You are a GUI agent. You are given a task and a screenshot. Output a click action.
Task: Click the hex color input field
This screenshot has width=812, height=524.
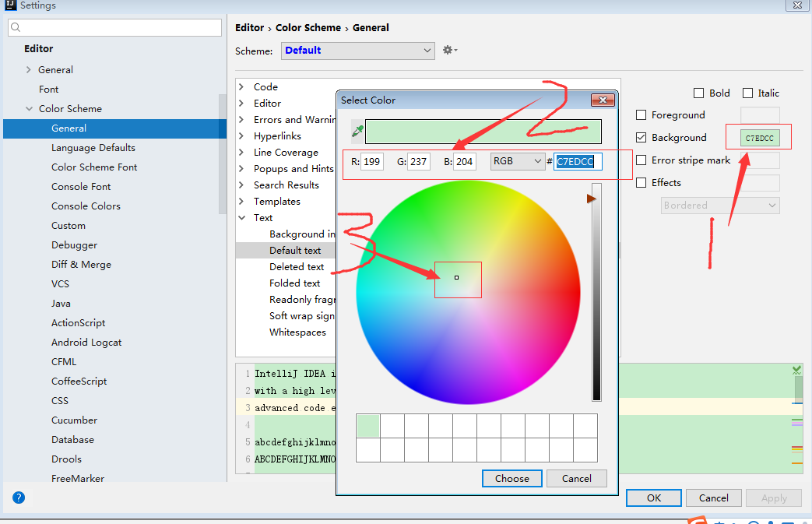(578, 161)
